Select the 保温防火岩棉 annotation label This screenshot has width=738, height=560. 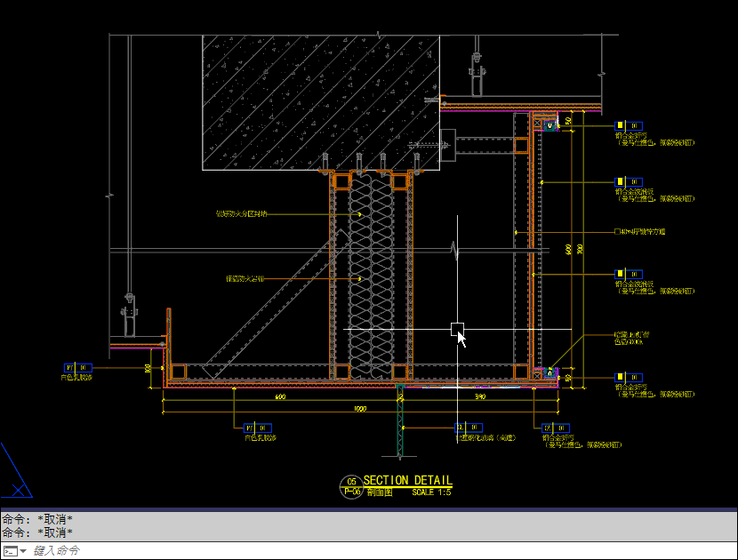245,279
